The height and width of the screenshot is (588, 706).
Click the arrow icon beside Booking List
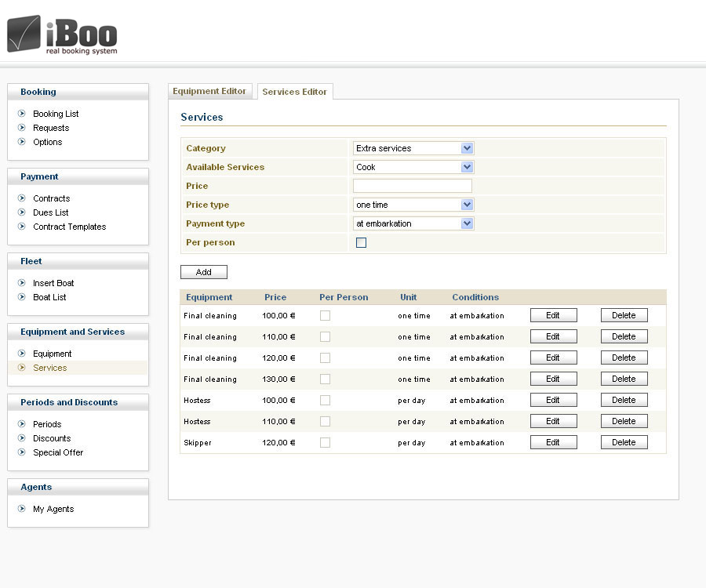(22, 114)
